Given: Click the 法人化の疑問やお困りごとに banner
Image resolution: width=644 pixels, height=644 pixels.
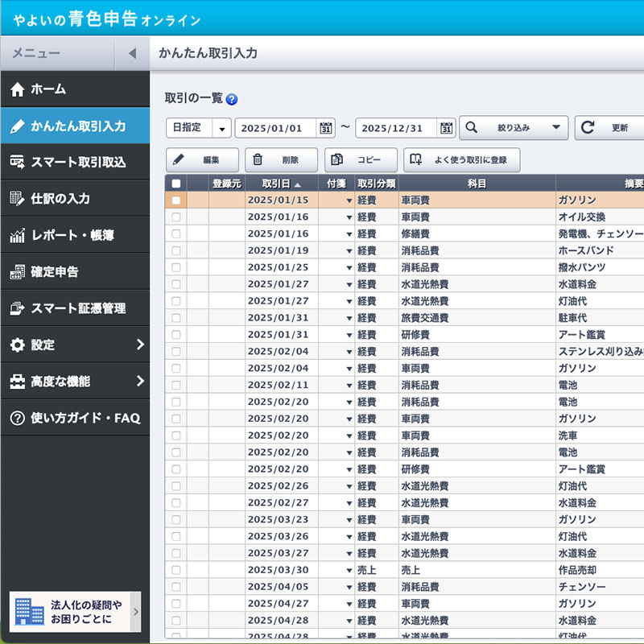Looking at the screenshot, I should 75,613.
